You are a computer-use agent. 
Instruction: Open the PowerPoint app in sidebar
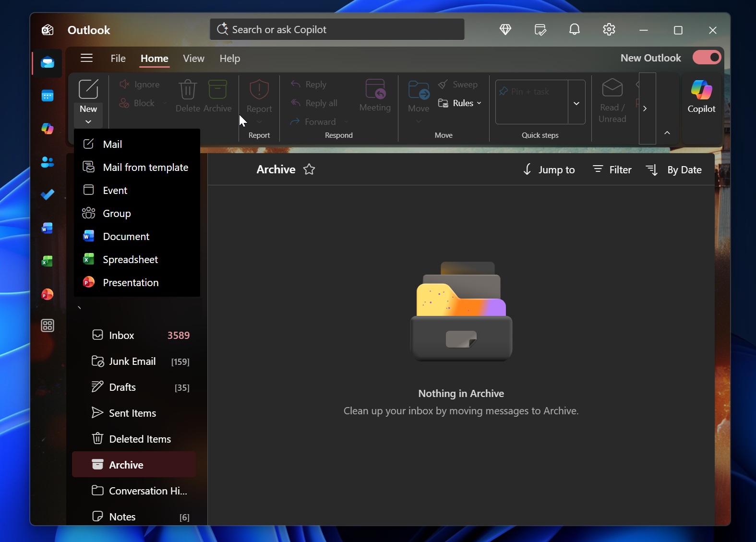click(x=48, y=294)
